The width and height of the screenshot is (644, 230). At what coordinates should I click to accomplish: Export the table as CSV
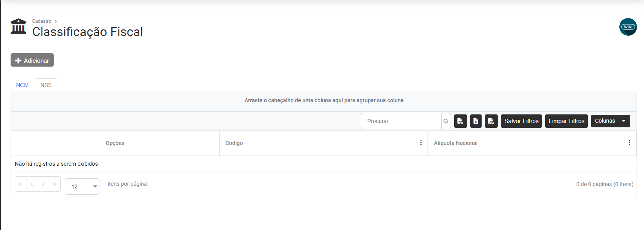(x=491, y=121)
